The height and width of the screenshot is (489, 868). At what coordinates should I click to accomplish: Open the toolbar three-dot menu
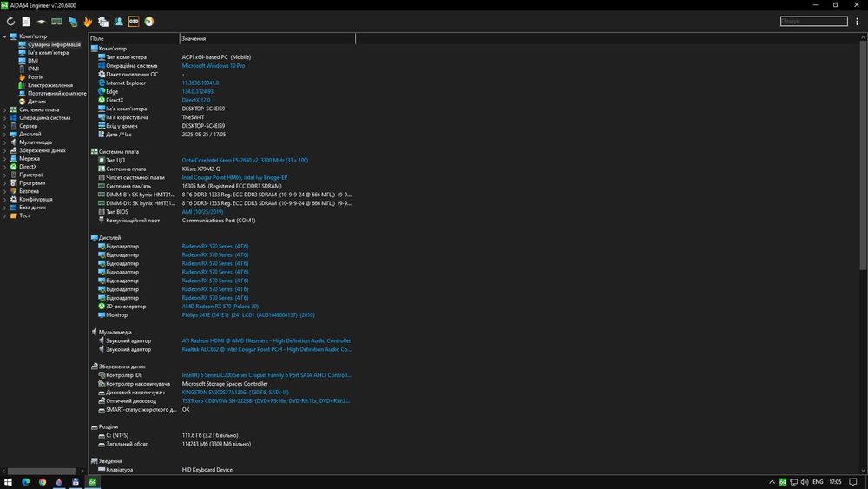click(857, 22)
